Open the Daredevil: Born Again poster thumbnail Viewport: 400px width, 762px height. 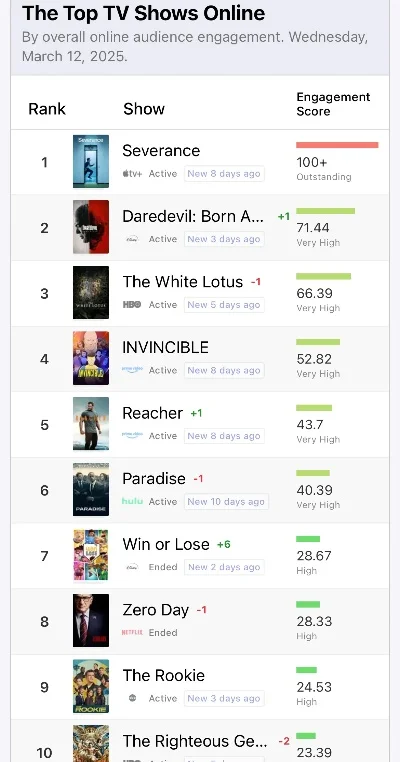coord(91,227)
